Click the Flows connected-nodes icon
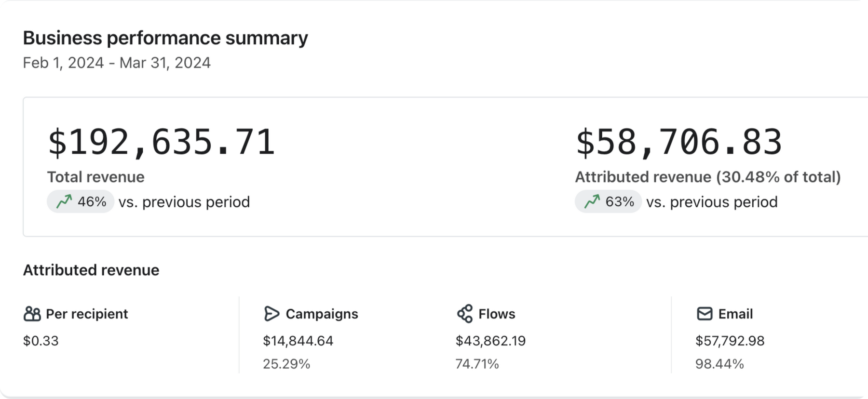Viewport: 868px width, 399px height. (x=464, y=314)
